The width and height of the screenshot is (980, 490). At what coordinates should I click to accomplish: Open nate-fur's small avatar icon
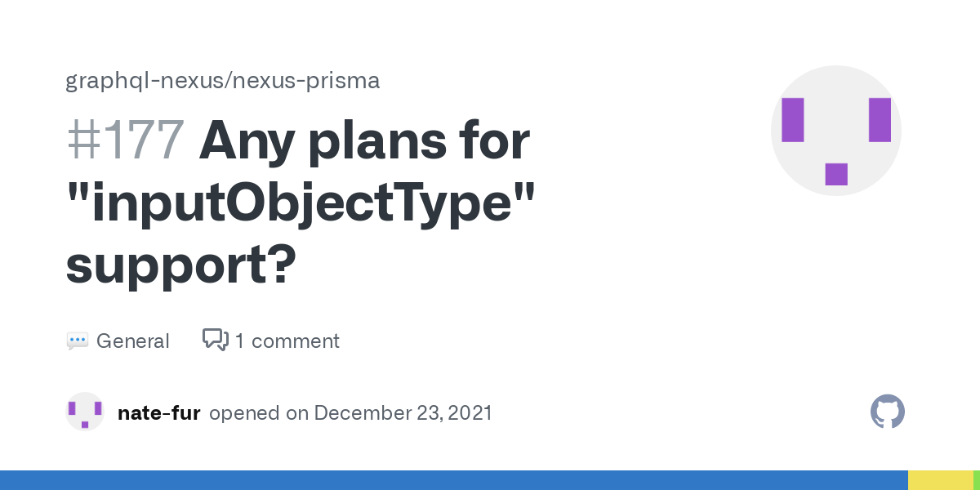coord(85,412)
